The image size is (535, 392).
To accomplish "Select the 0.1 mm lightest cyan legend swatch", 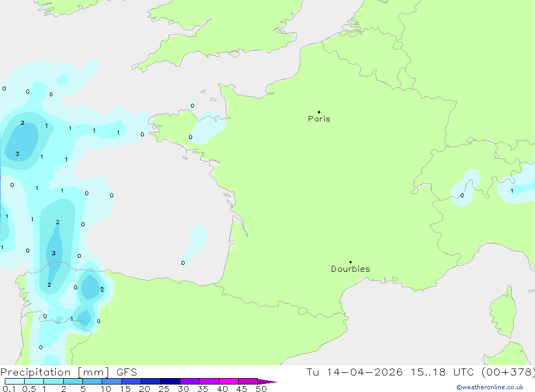I will tap(14, 381).
